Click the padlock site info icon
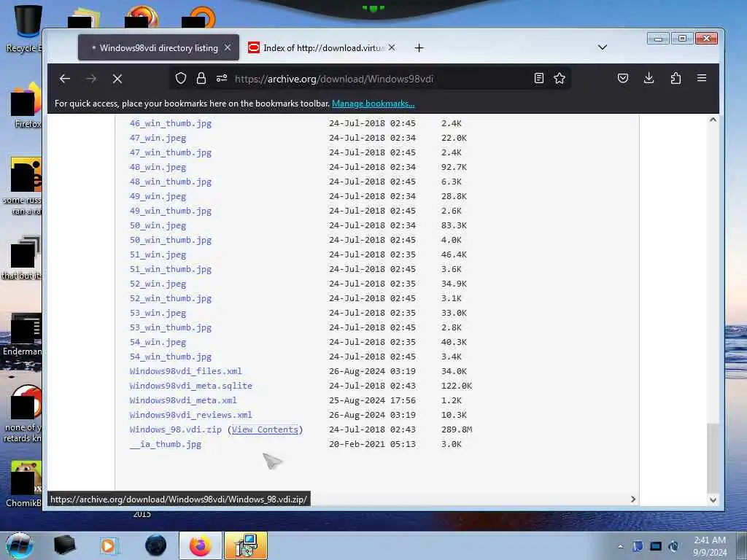 click(x=201, y=79)
